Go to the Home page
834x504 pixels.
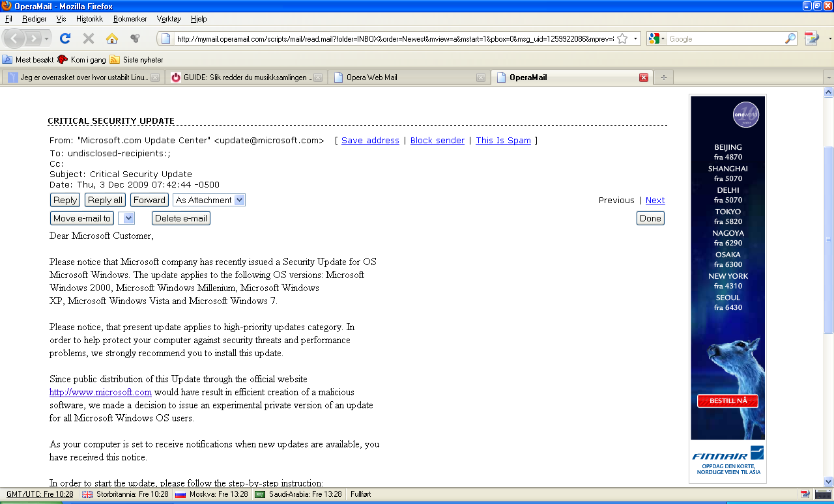[x=112, y=38]
